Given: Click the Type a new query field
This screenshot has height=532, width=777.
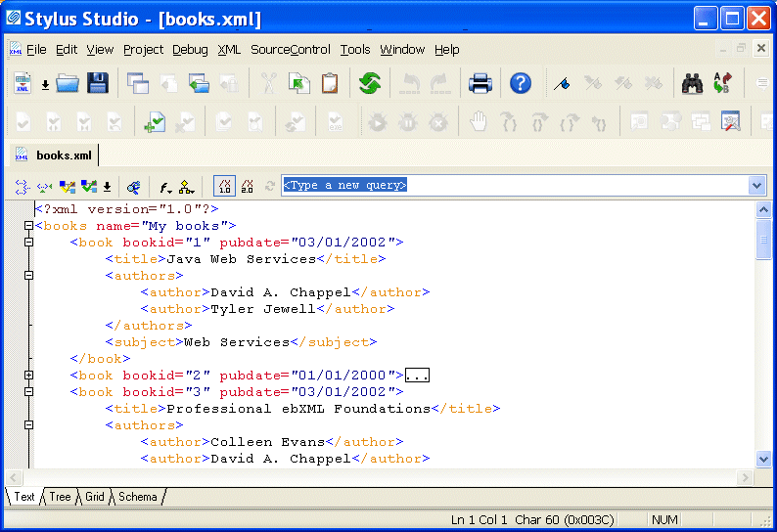Looking at the screenshot, I should 509,186.
